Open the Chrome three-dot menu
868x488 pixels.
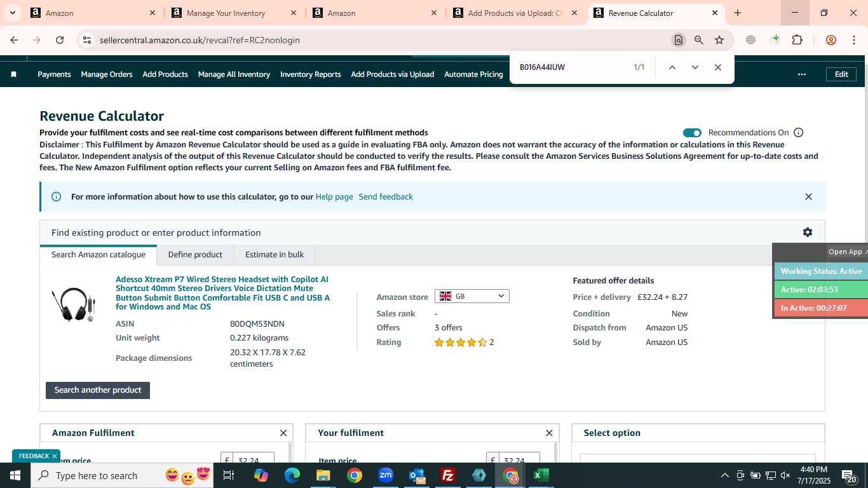(853, 40)
